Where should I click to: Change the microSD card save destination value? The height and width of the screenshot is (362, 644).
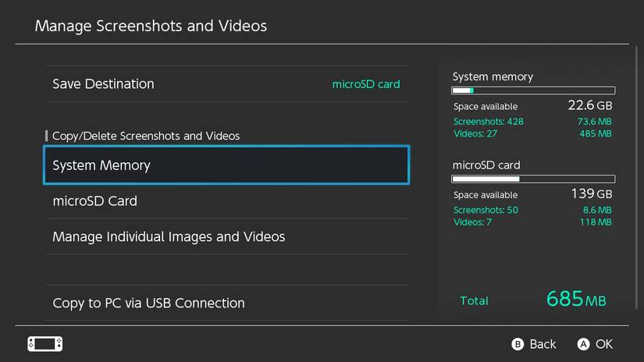[x=366, y=84]
